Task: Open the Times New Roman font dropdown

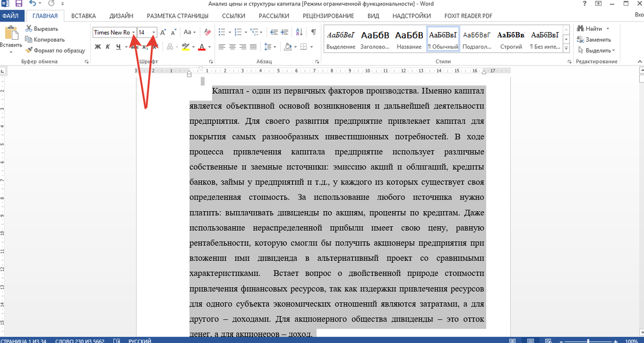Action: (134, 33)
